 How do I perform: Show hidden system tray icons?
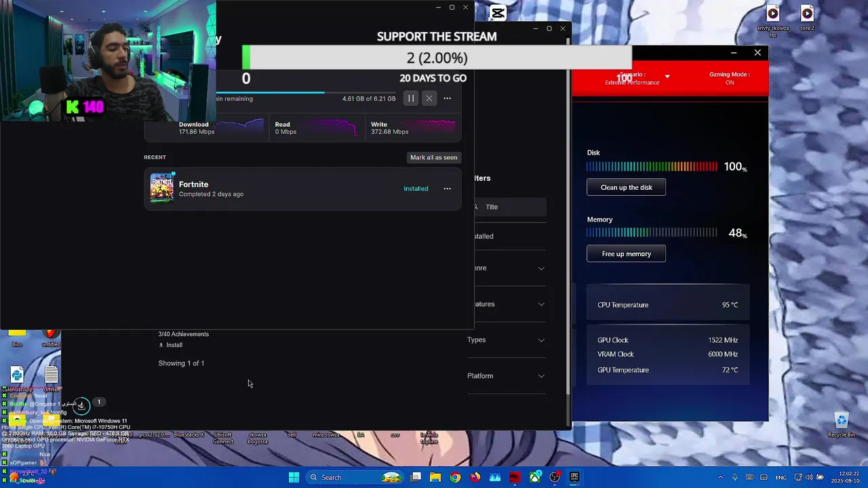(x=720, y=477)
